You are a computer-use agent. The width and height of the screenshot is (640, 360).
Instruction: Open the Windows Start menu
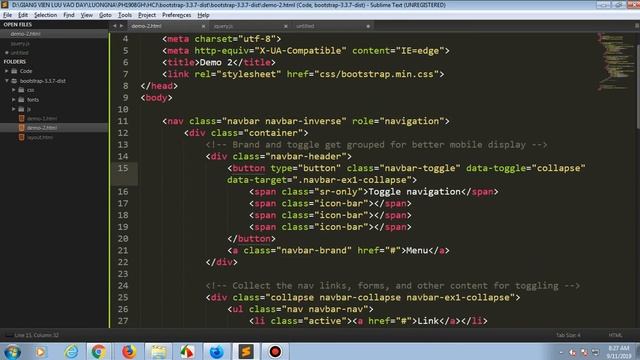pyautogui.click(x=12, y=351)
